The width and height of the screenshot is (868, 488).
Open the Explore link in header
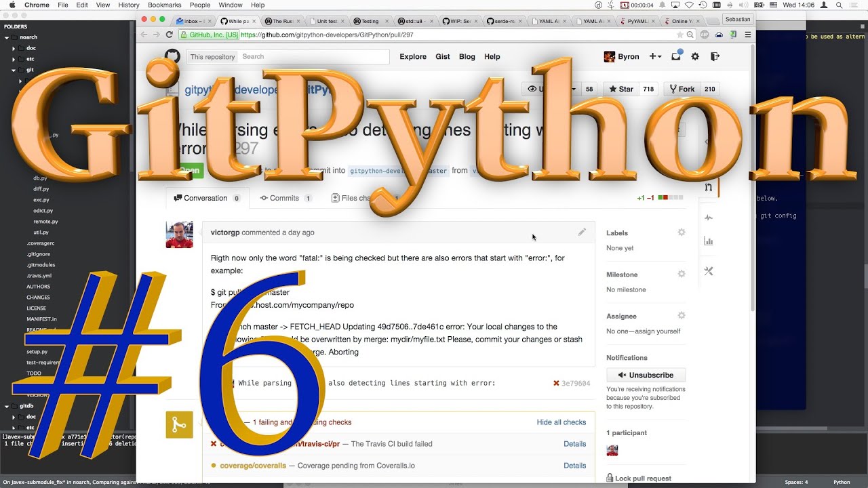click(x=413, y=56)
